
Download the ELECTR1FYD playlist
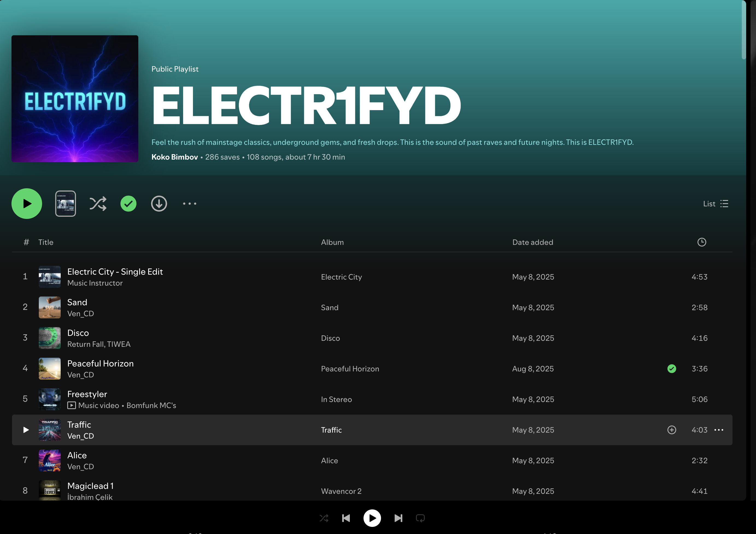click(x=159, y=204)
